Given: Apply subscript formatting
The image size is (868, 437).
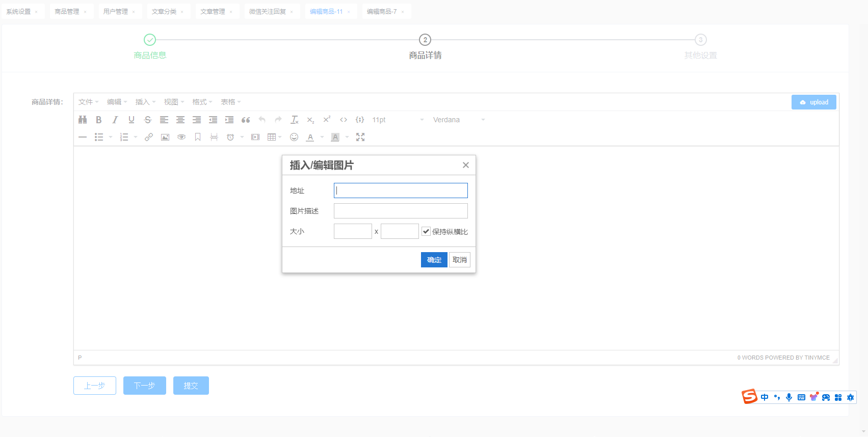Looking at the screenshot, I should pos(310,120).
